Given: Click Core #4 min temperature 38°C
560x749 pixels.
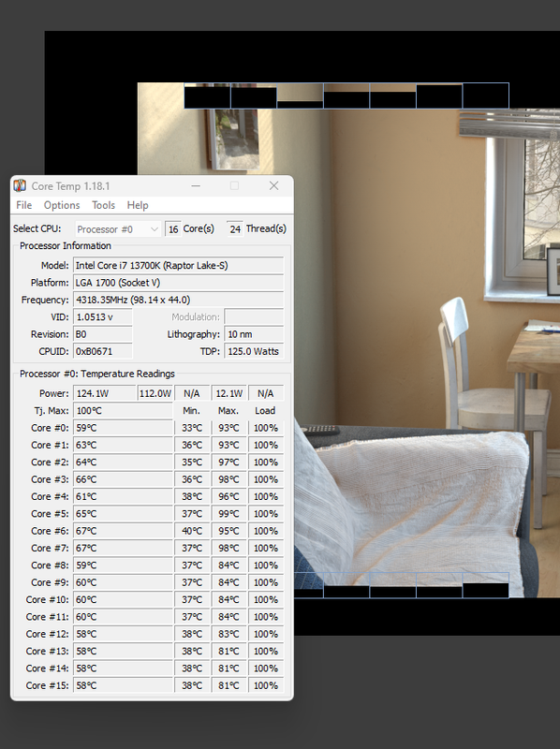Looking at the screenshot, I should click(x=192, y=497).
